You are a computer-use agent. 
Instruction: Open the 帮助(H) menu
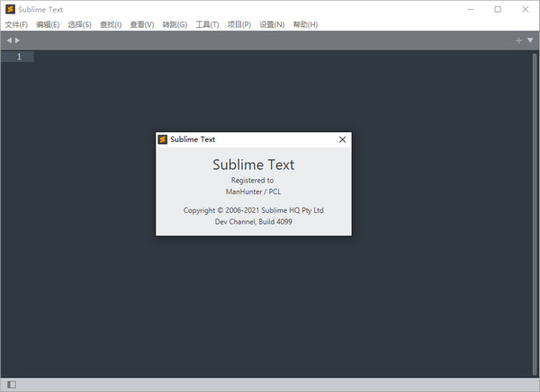coord(305,24)
